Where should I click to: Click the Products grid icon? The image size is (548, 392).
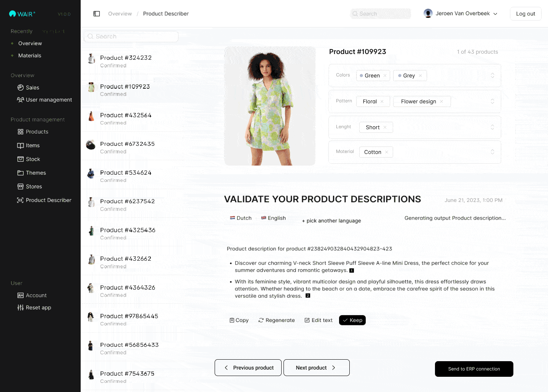pyautogui.click(x=21, y=132)
